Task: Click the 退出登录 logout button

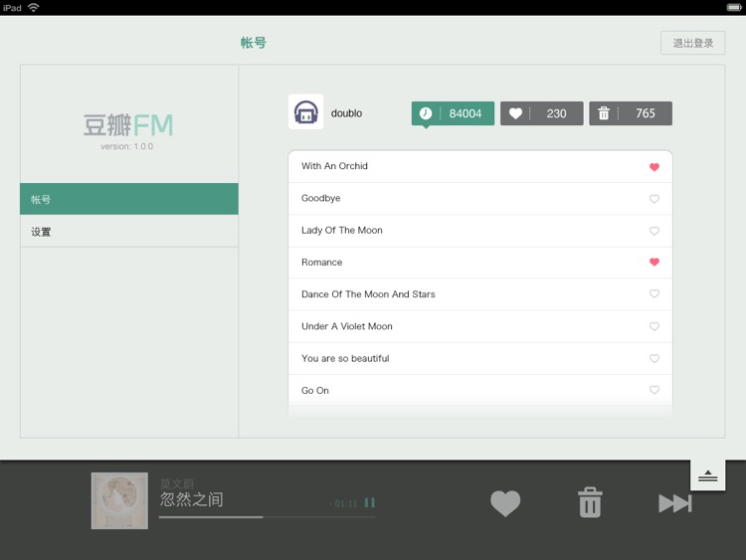Action: coord(692,43)
